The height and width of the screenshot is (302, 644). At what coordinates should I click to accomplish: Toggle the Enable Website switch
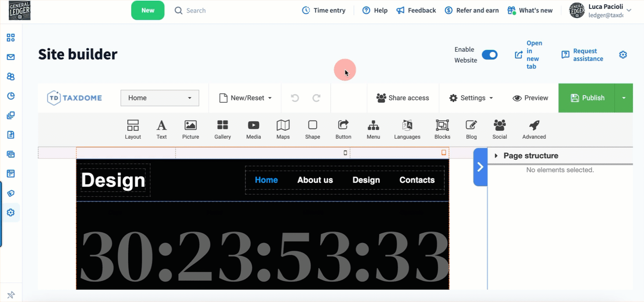(489, 55)
